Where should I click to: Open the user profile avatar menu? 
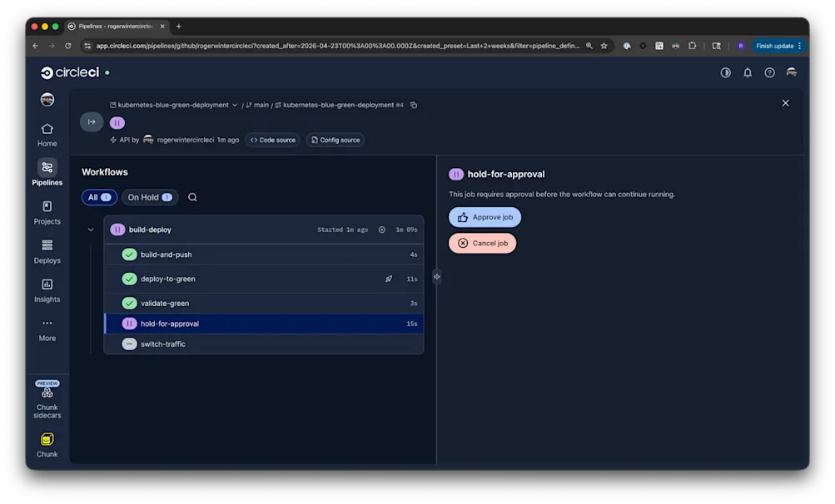(x=792, y=72)
